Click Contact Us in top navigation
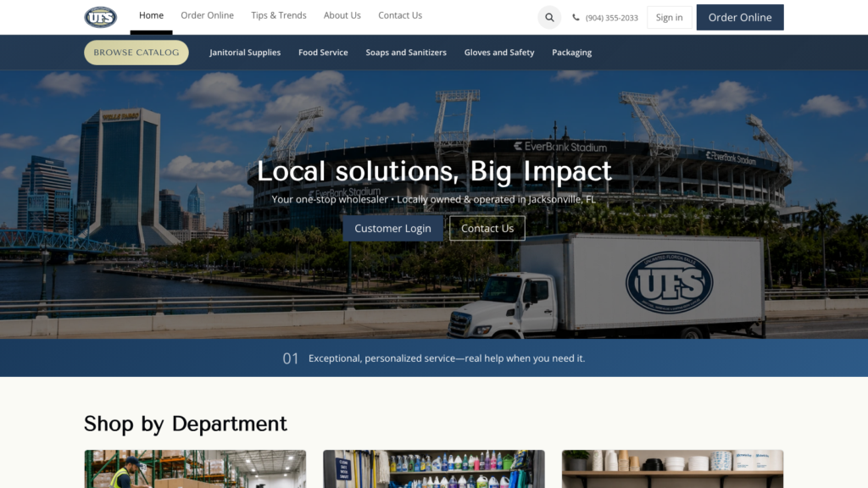This screenshot has width=868, height=488. (400, 15)
